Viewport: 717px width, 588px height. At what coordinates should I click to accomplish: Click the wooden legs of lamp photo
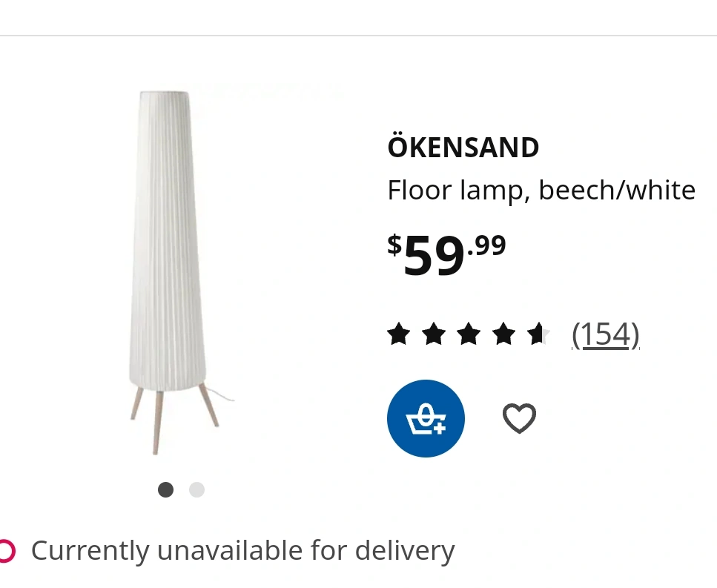pos(174,419)
